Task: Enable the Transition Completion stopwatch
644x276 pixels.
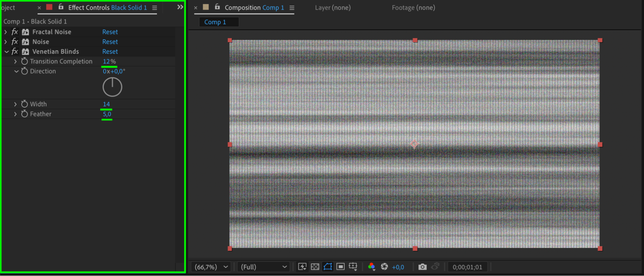Action: pos(24,61)
